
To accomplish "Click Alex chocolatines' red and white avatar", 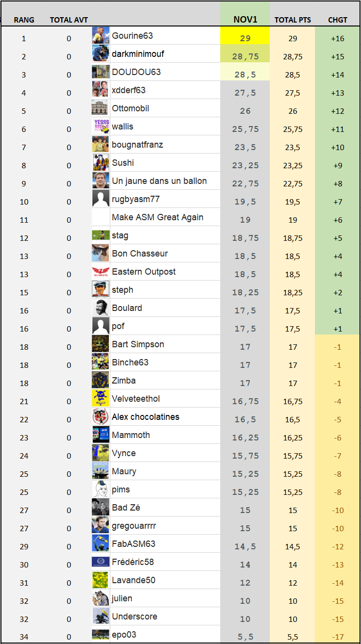I will (x=101, y=417).
